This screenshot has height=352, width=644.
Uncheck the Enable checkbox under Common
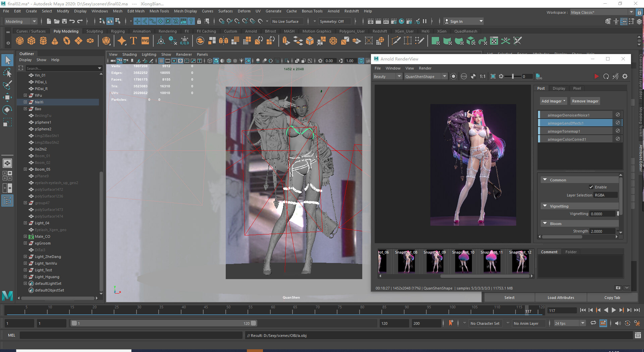tap(591, 187)
